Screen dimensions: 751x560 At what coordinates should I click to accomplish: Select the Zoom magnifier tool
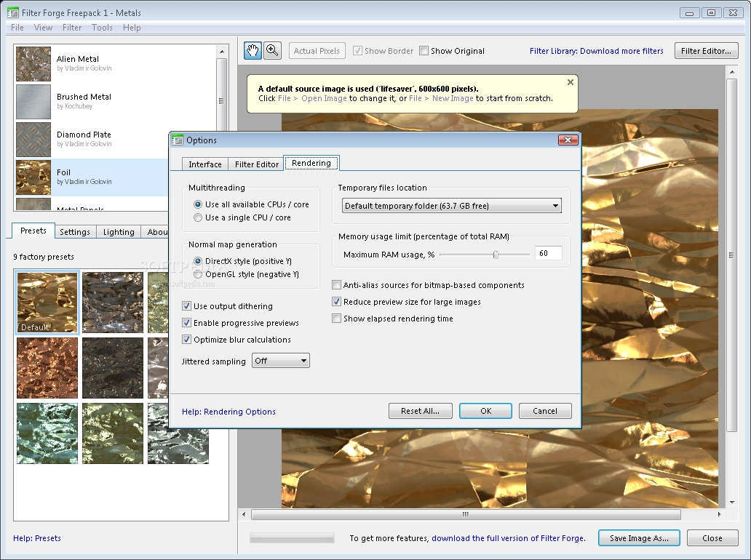click(x=272, y=51)
